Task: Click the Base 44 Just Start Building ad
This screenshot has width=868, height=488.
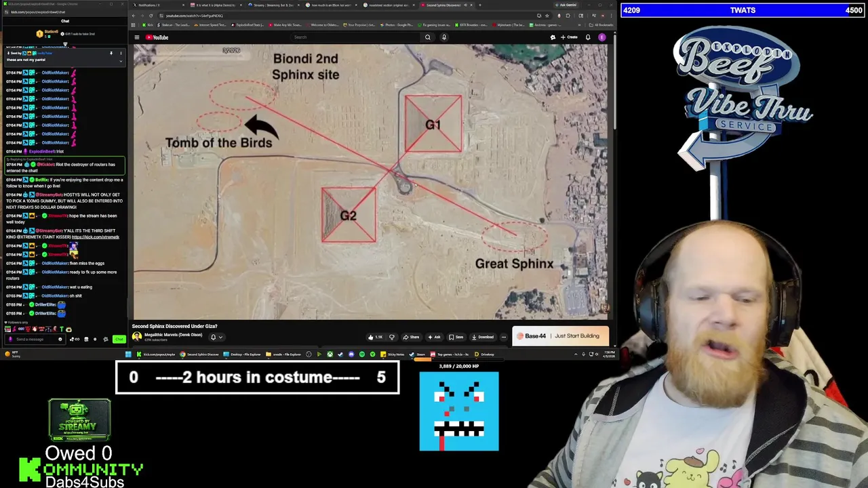Action: pos(561,335)
